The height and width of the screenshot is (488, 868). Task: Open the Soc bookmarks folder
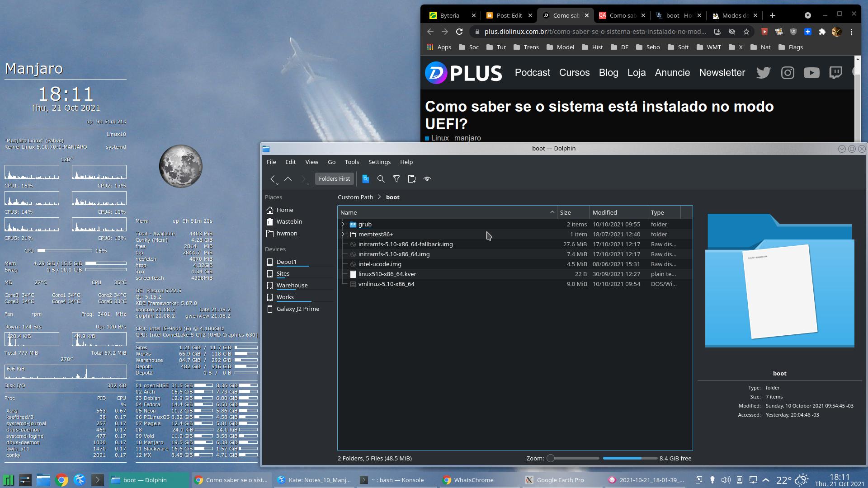click(469, 47)
